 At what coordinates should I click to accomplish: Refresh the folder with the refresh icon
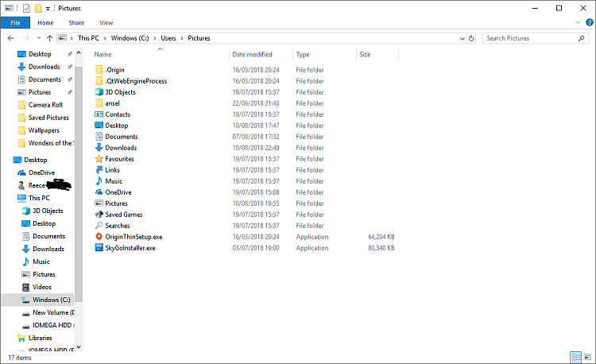[471, 38]
